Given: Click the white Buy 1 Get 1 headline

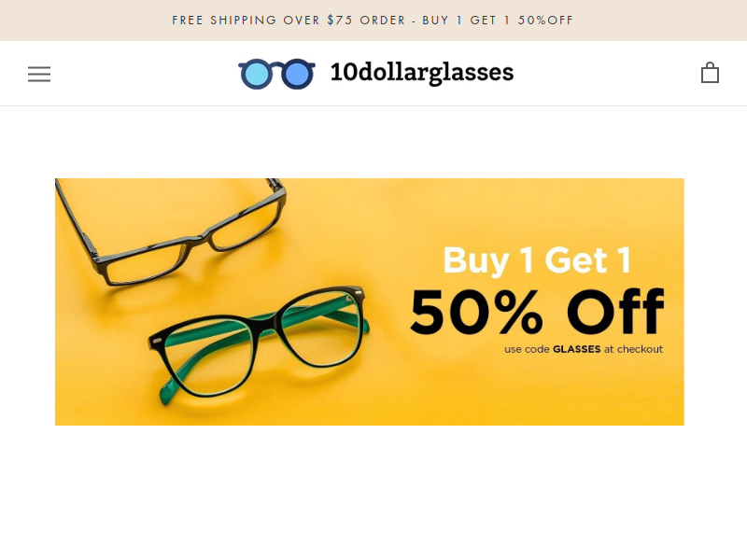Looking at the screenshot, I should (x=538, y=260).
